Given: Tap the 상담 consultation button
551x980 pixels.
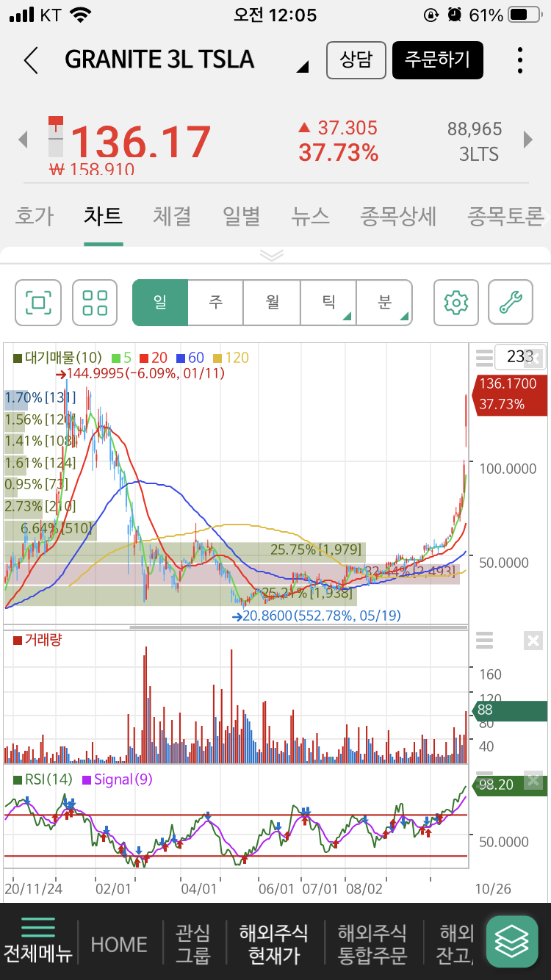Looking at the screenshot, I should pos(356,60).
